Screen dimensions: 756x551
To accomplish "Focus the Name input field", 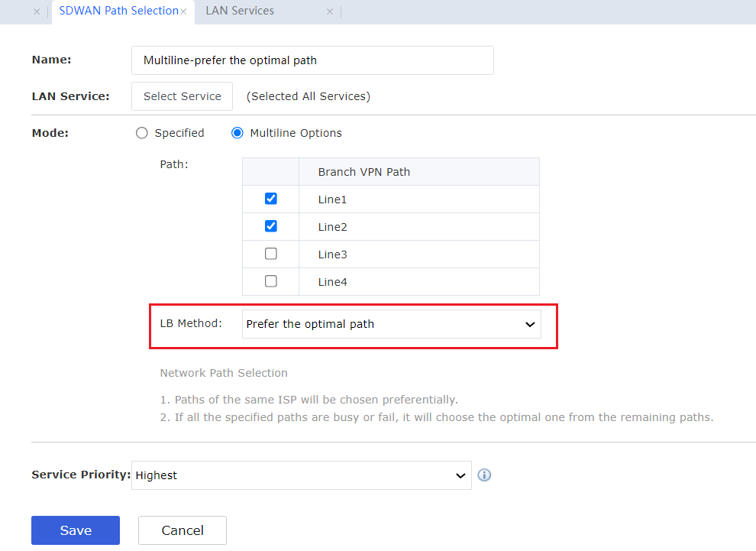I will (312, 60).
